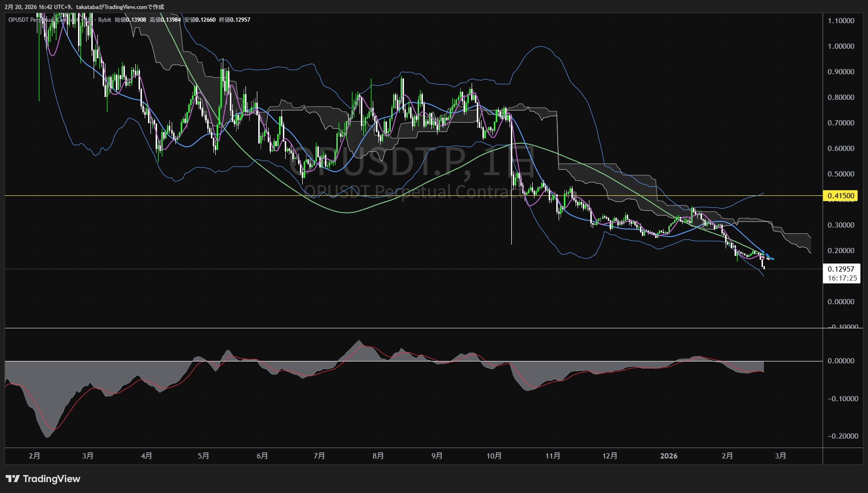The image size is (868, 493).
Task: Click the 1.00000 price axis label
Action: tap(841, 46)
